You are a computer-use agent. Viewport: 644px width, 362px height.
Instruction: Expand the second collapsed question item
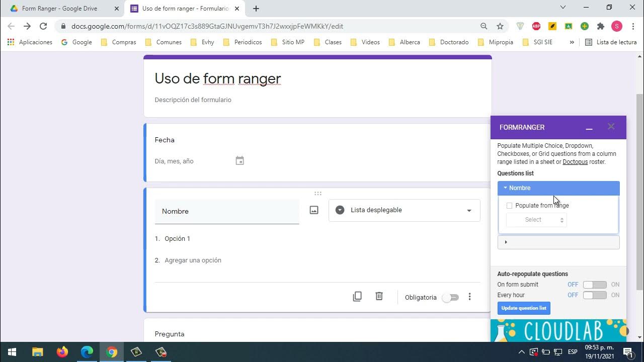click(558, 242)
